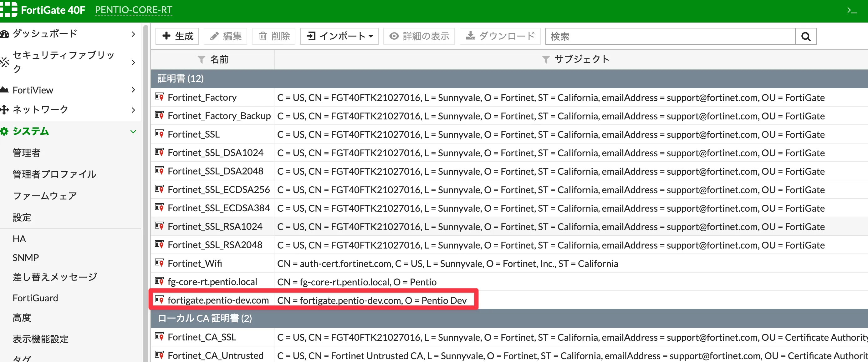Open the 高度 menu item
This screenshot has height=362, width=868.
click(22, 318)
